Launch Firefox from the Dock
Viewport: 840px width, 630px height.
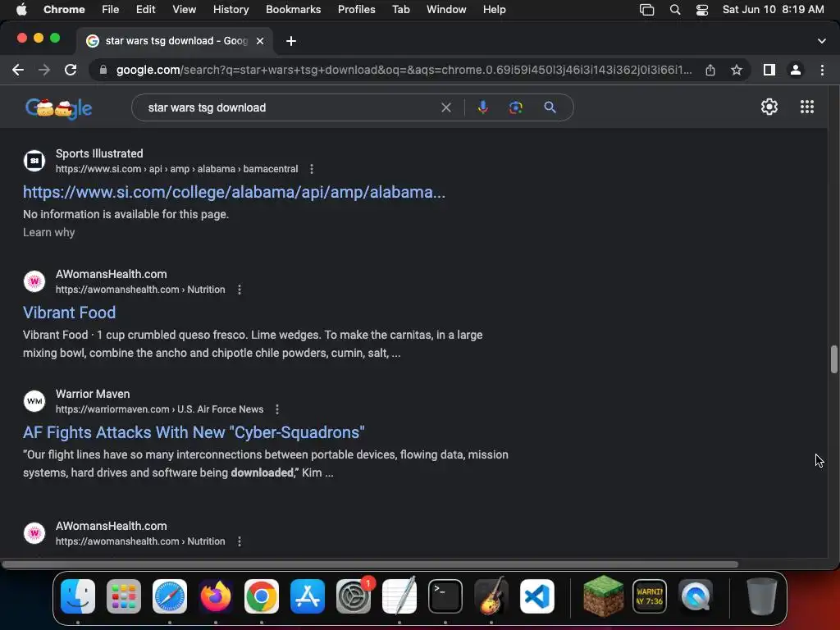(x=216, y=596)
